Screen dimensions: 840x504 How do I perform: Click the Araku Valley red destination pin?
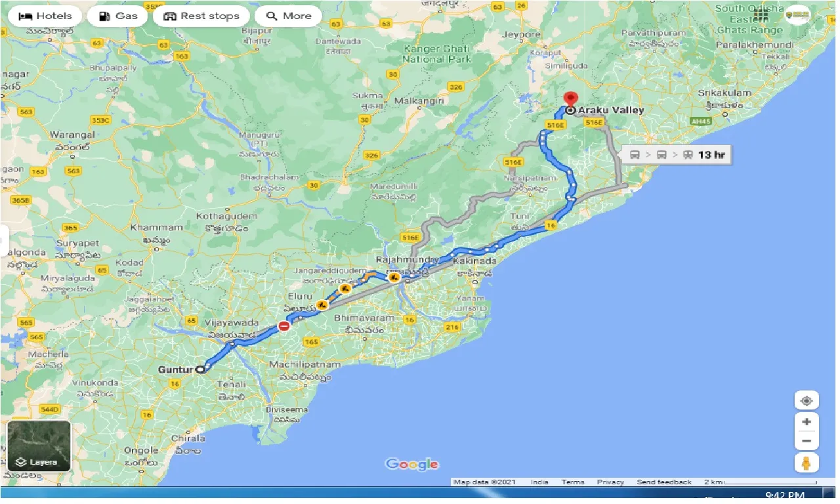click(570, 99)
